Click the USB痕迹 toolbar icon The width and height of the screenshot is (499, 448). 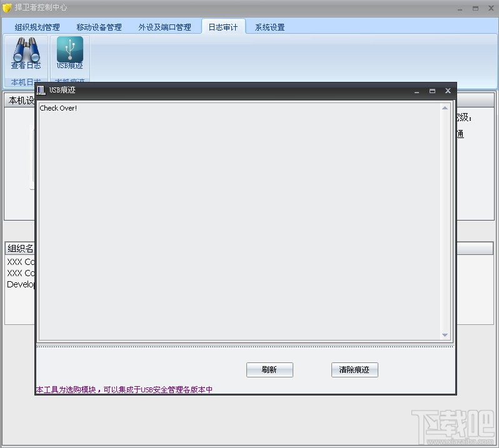coord(69,52)
